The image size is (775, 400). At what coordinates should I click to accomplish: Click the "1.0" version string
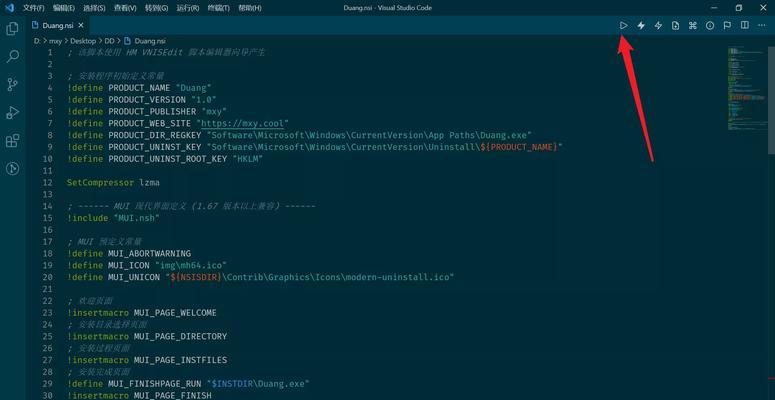click(204, 100)
